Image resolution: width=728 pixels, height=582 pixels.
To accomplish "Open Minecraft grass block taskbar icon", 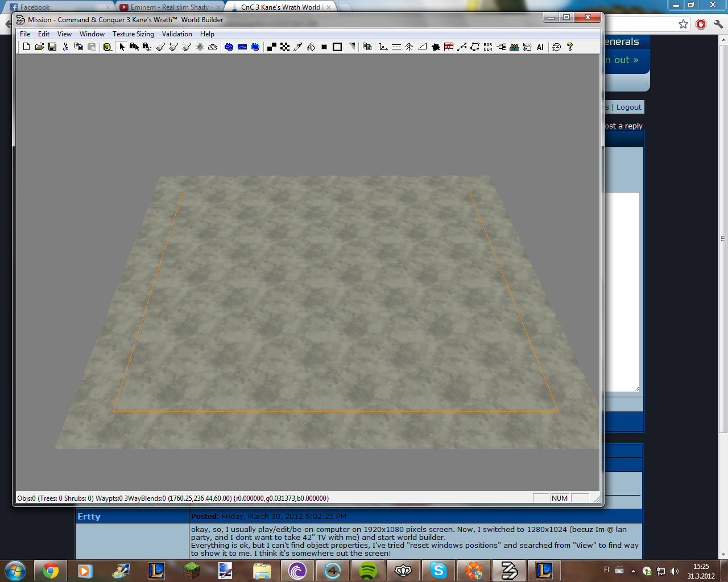I will click(x=192, y=570).
